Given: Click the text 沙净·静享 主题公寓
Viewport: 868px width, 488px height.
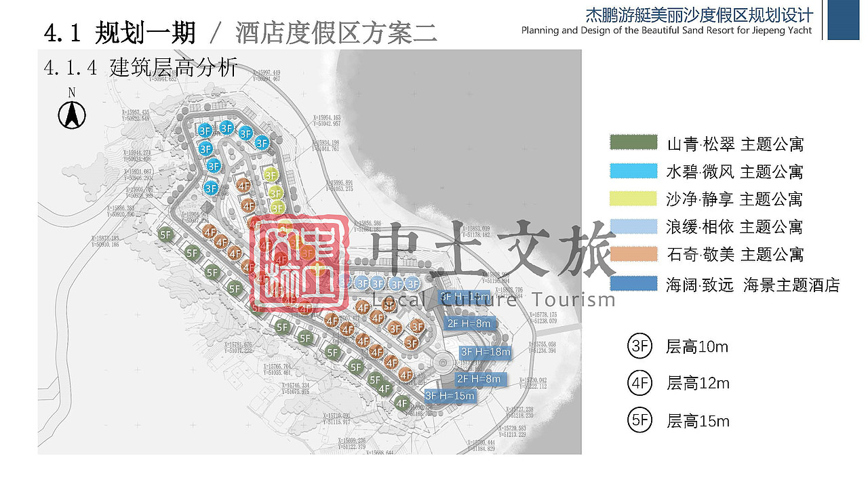Looking at the screenshot, I should point(735,199).
